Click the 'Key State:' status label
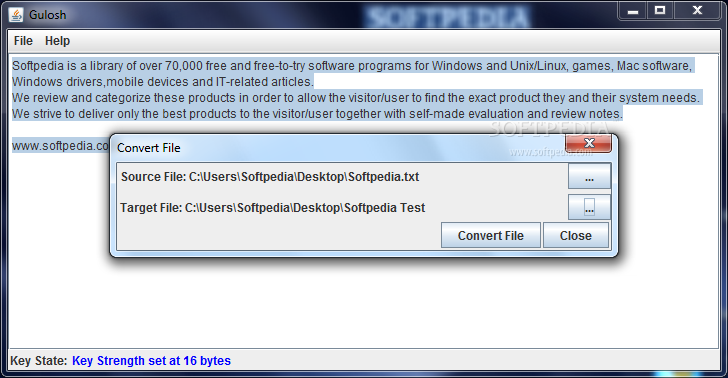The image size is (728, 378). click(x=39, y=361)
